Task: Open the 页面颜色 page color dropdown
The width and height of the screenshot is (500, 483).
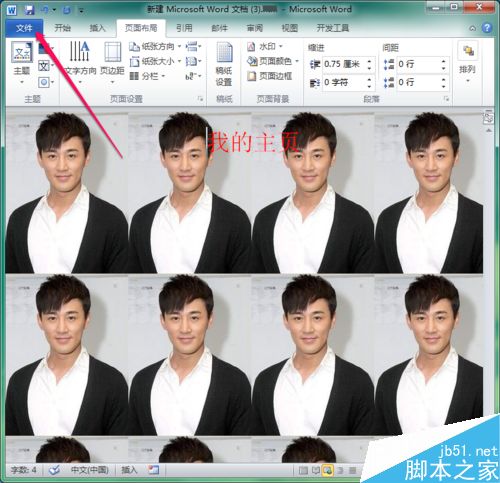Action: (273, 61)
